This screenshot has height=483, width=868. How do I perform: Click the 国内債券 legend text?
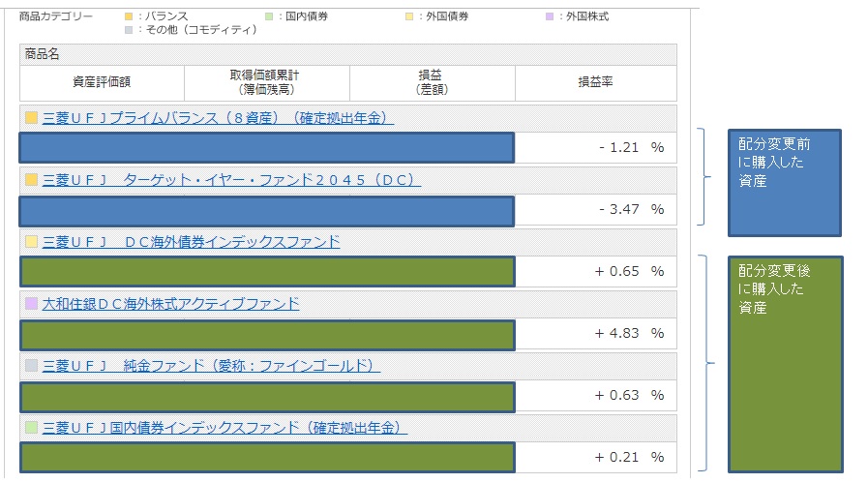point(307,16)
